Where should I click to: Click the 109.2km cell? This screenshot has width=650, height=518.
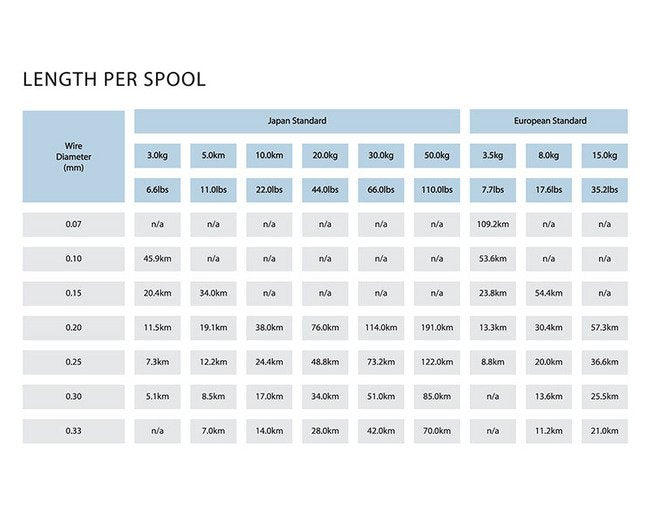point(493,225)
